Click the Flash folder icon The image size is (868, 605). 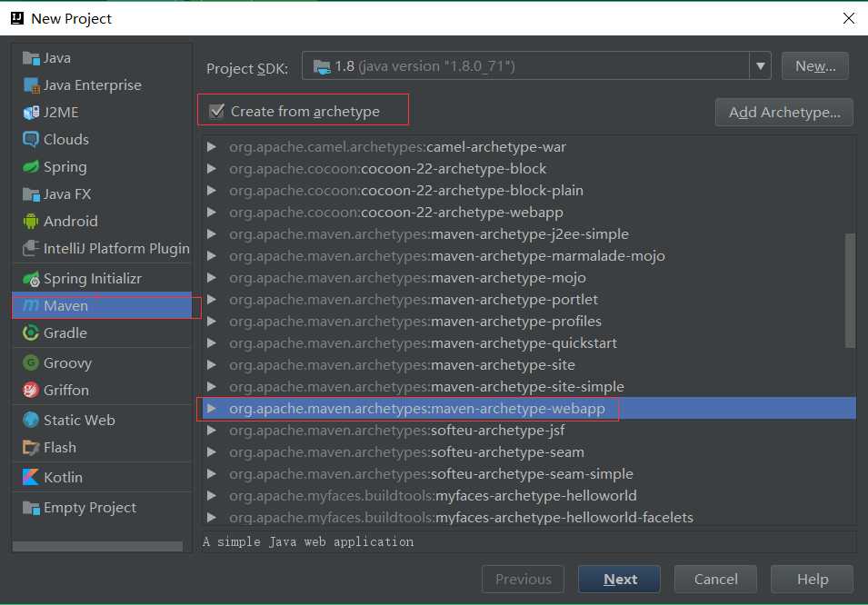pyautogui.click(x=31, y=447)
